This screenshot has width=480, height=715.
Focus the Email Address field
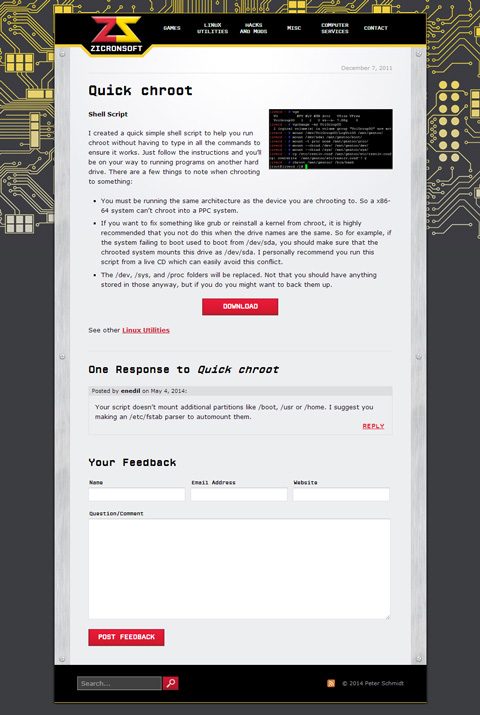tap(239, 494)
